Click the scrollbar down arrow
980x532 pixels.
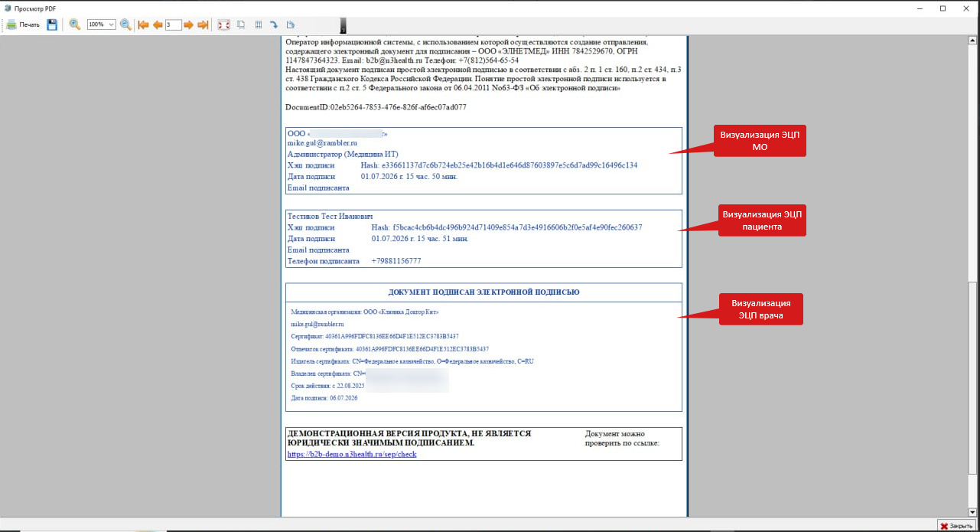(x=973, y=512)
